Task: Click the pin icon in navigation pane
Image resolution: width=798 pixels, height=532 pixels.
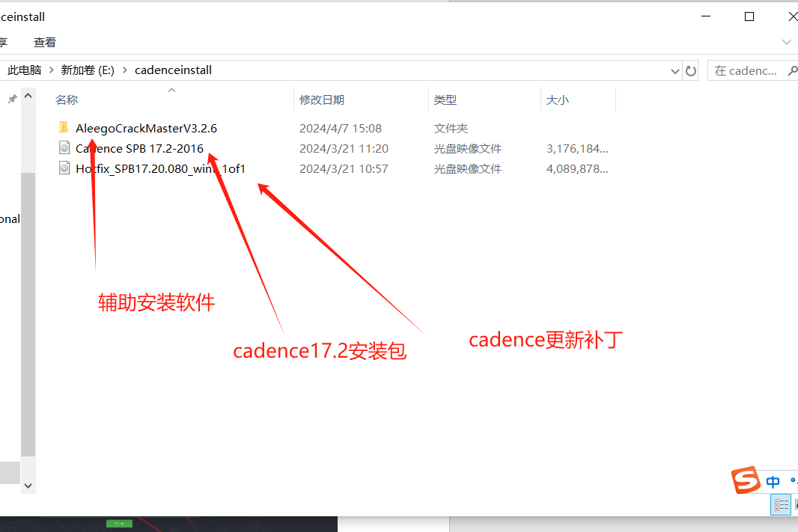Action: pos(12,99)
